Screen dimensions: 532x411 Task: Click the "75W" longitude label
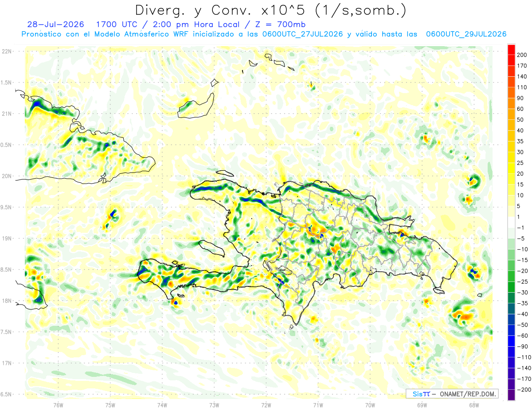[110, 405]
